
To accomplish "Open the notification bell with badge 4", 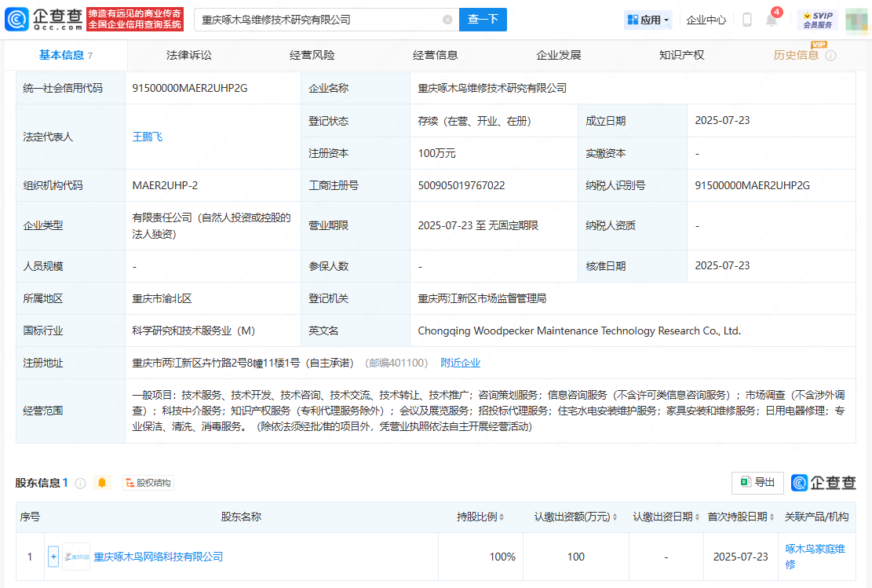I will pyautogui.click(x=772, y=20).
